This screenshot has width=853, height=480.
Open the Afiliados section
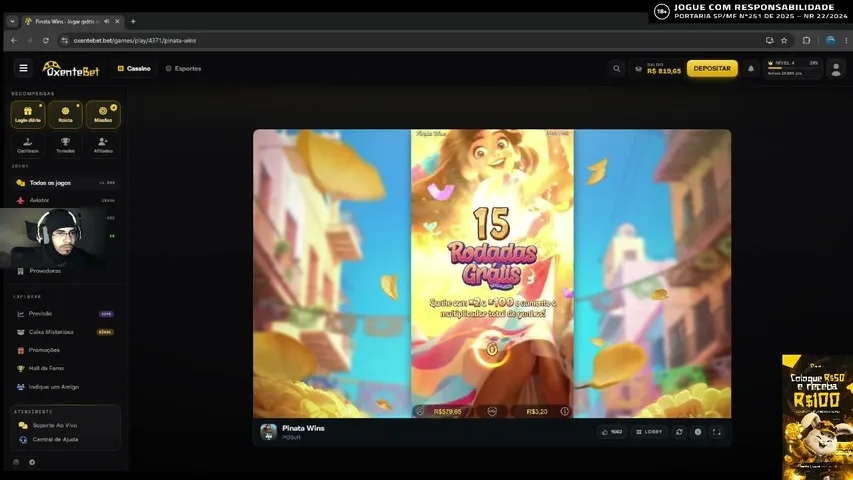pos(103,145)
